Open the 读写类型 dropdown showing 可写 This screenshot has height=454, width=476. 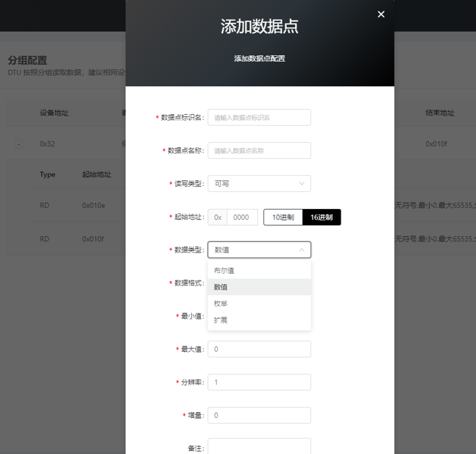[259, 183]
